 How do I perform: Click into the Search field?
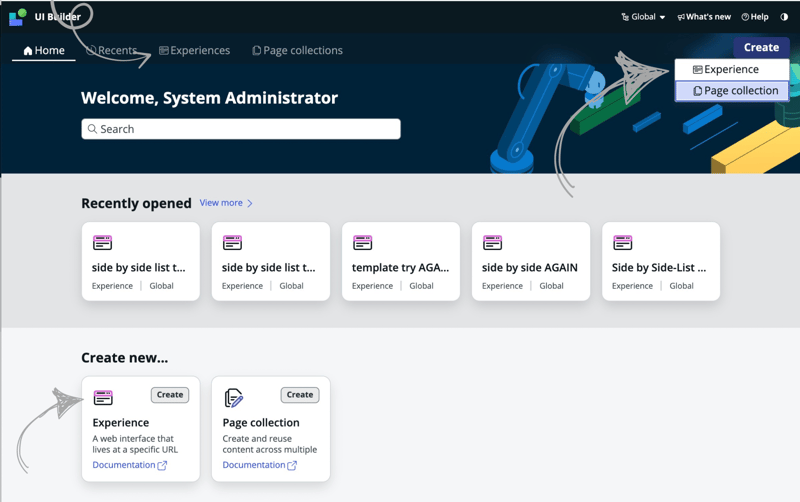241,129
